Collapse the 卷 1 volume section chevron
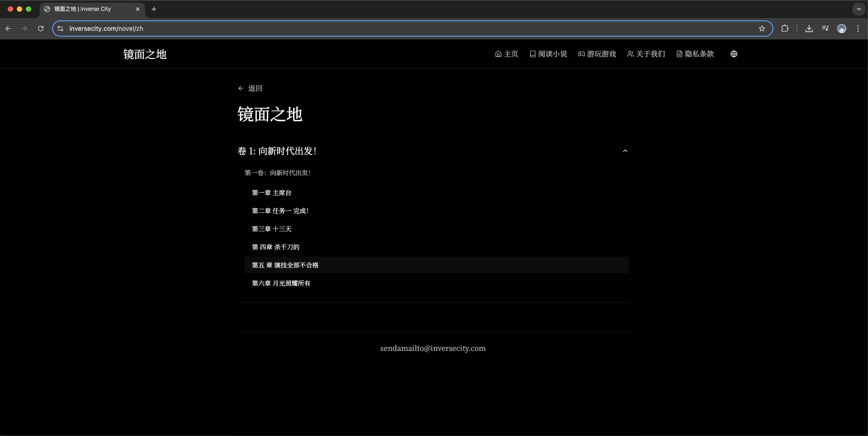The width and height of the screenshot is (868, 436). tap(625, 151)
